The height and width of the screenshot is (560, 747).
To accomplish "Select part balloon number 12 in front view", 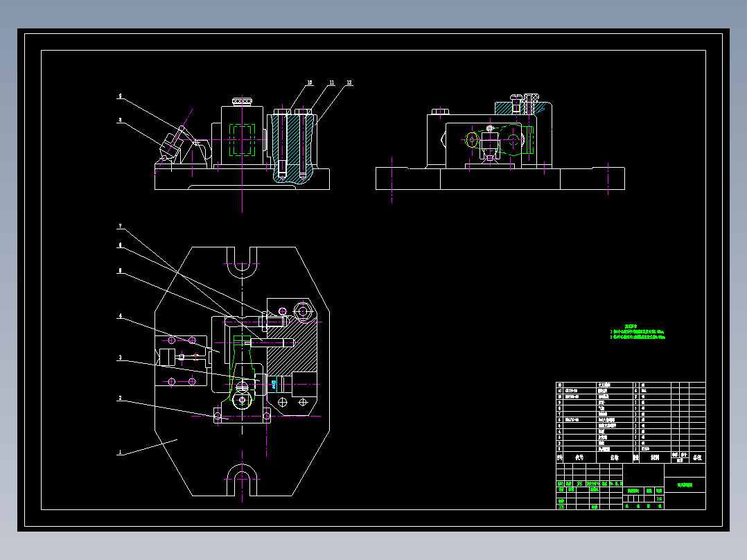I will point(349,82).
